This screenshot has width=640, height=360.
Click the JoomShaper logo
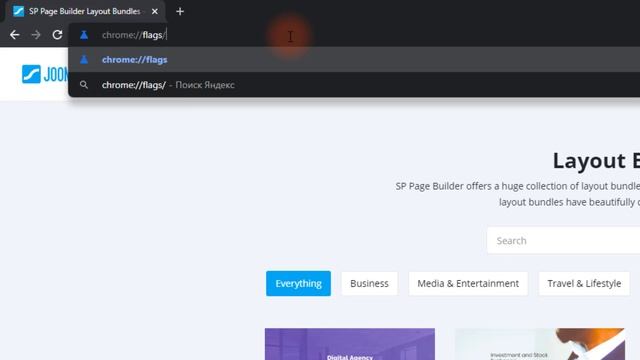(45, 74)
